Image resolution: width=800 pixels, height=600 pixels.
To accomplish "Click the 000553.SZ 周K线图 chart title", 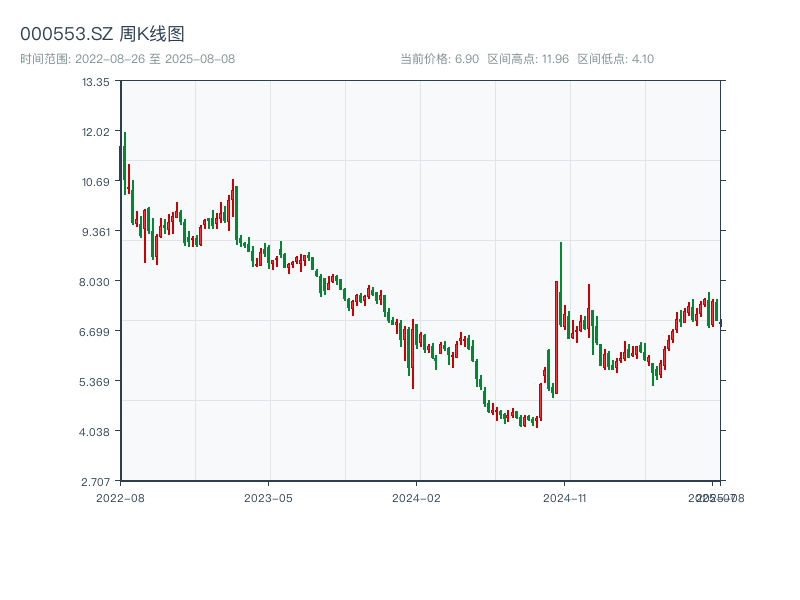I will pyautogui.click(x=102, y=34).
